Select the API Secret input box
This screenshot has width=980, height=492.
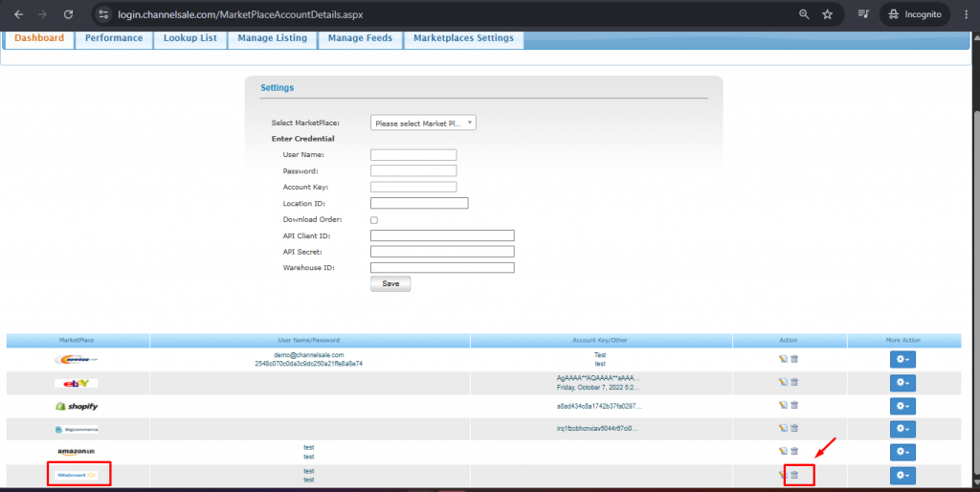(442, 252)
